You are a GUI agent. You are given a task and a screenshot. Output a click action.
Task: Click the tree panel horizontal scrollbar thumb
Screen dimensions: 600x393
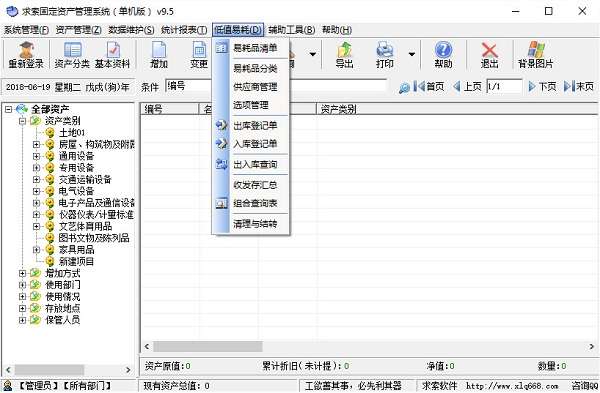pyautogui.click(x=49, y=370)
